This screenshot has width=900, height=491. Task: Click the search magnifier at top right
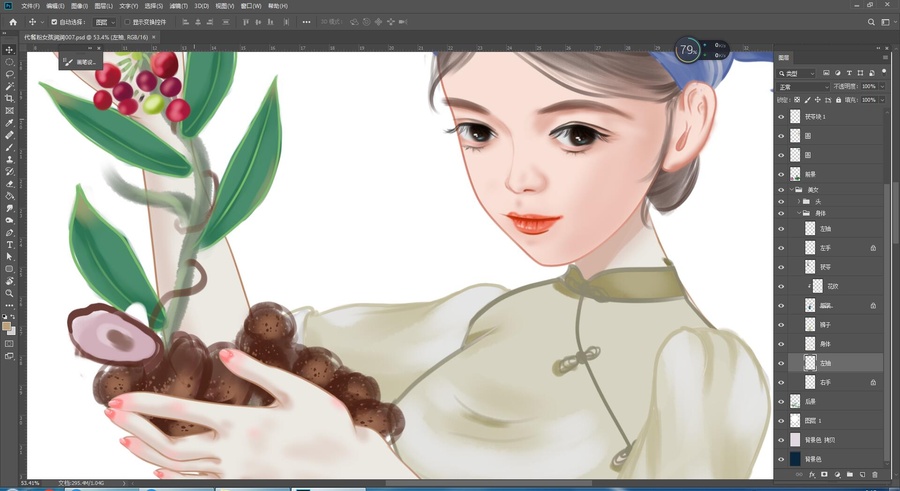coord(871,22)
